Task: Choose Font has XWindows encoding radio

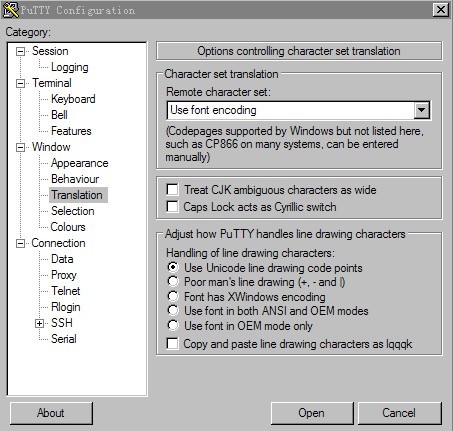Action: click(x=173, y=296)
